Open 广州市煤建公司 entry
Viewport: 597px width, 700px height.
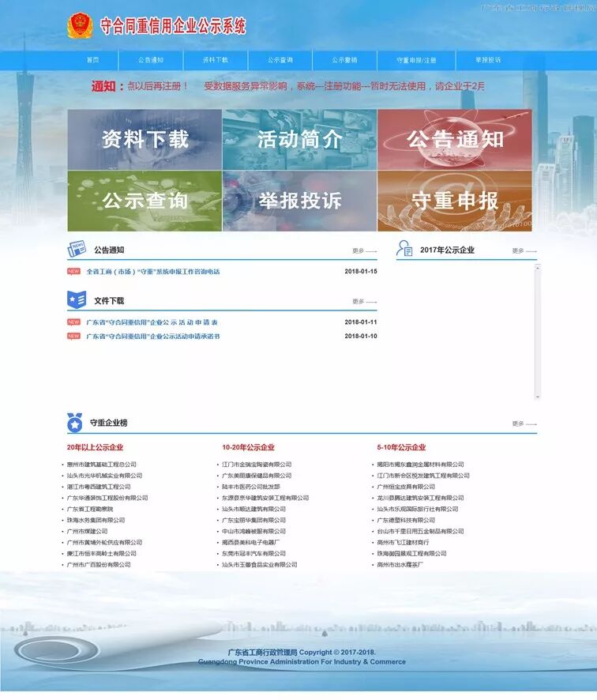87,531
